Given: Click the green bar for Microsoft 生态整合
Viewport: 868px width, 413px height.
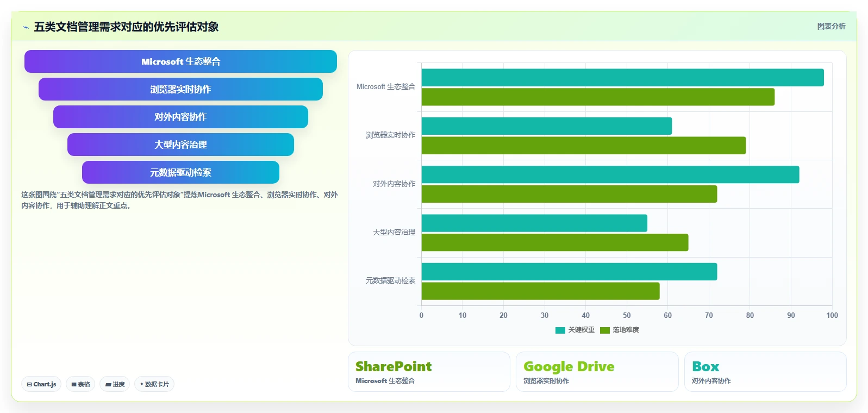Looking at the screenshot, I should point(598,97).
